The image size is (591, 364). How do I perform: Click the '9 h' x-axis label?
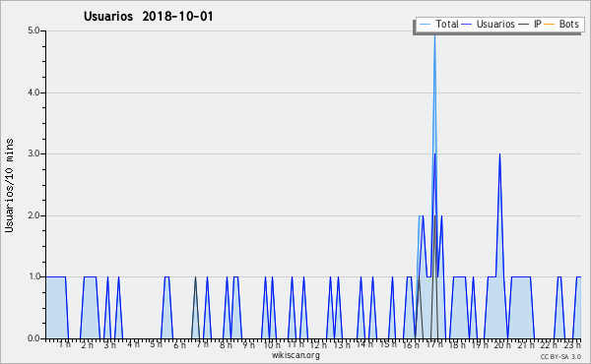coord(249,345)
